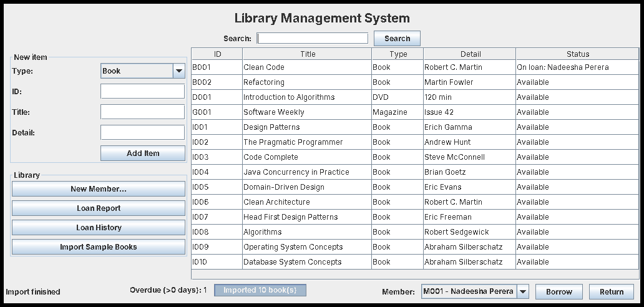Click the Borrow button

point(559,291)
